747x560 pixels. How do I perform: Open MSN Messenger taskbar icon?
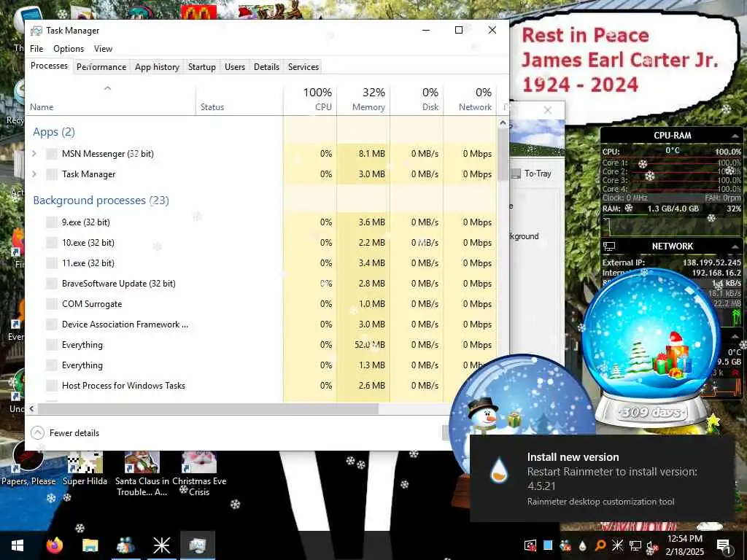point(125,545)
